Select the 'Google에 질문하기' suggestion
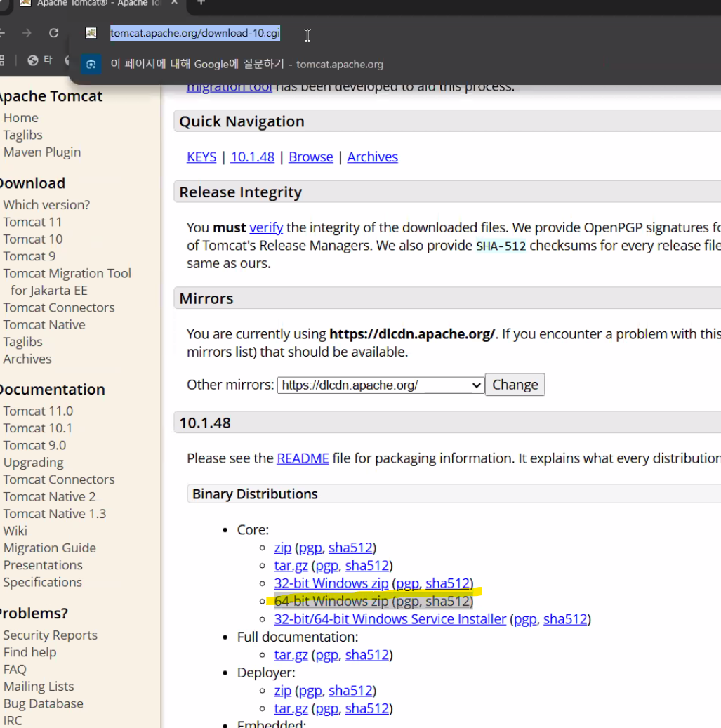The image size is (721, 728). coord(246,64)
